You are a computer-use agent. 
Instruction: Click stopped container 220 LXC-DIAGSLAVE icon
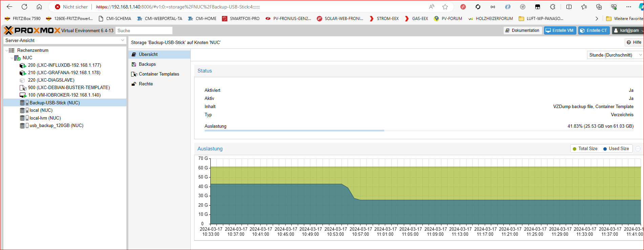(22, 80)
